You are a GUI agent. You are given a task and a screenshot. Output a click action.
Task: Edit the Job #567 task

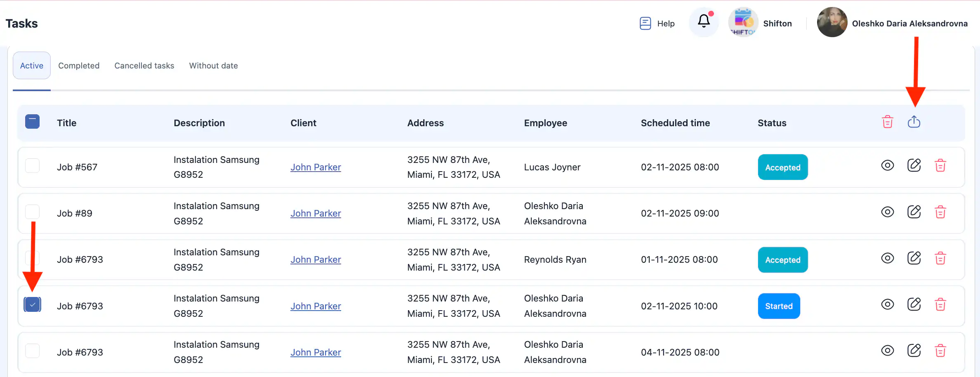(x=914, y=166)
